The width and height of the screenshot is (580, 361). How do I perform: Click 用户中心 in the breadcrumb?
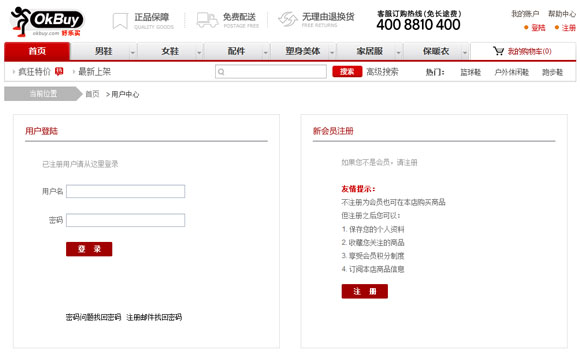point(125,94)
